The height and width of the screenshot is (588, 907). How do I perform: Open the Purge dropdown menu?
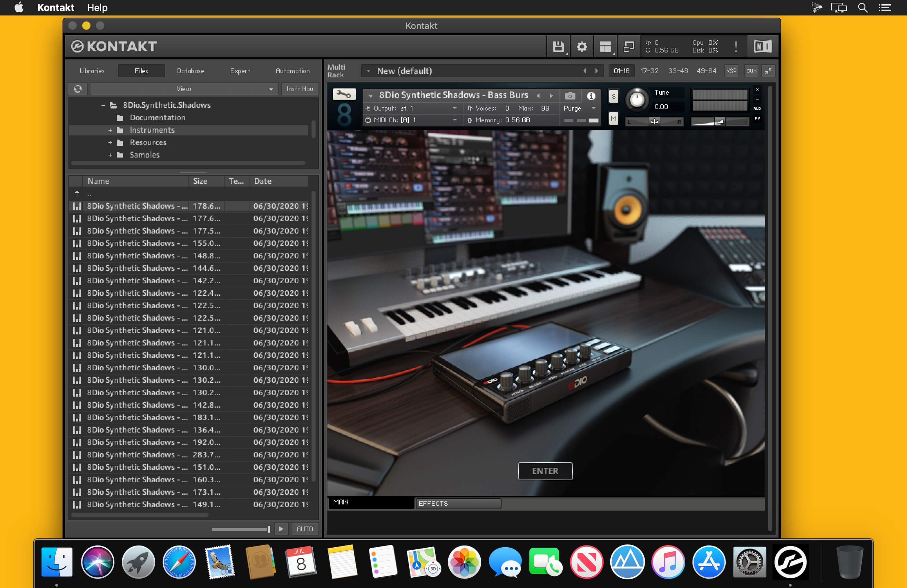pos(579,108)
